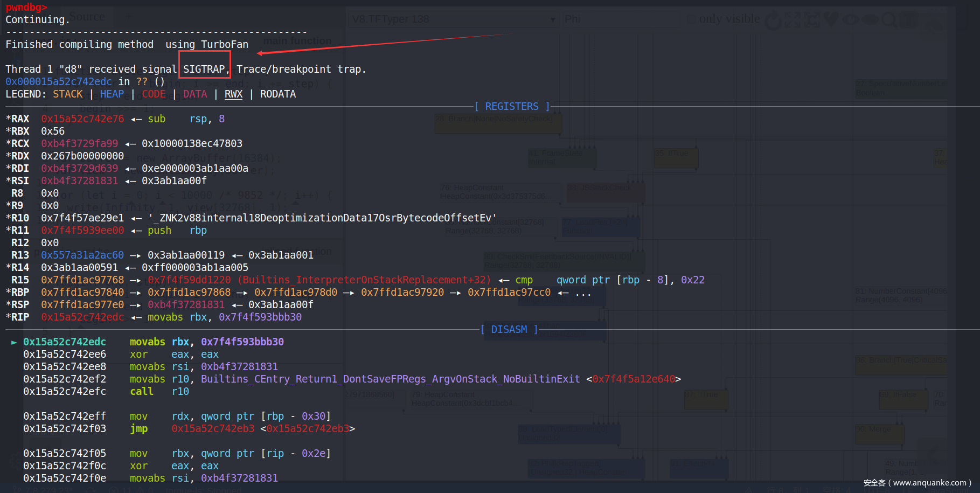The image size is (980, 493).
Task: Click the SIGTRAP text in the red box
Action: (x=204, y=69)
